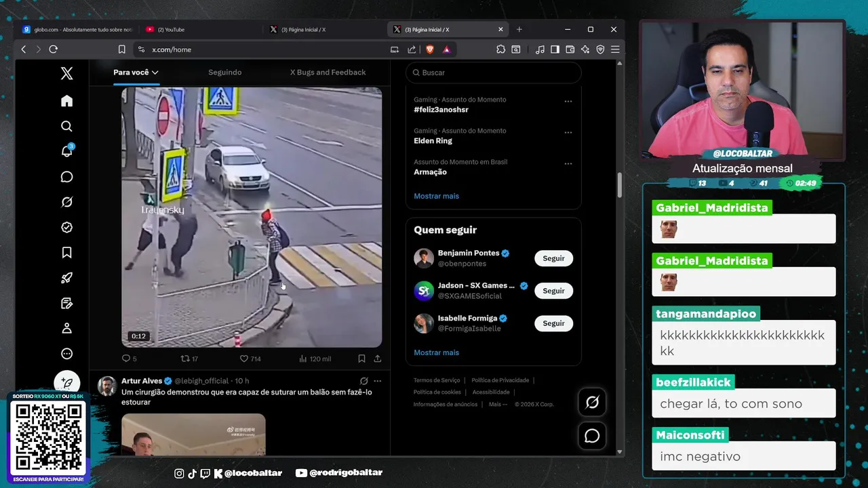Open Artur Alves profile name link

(x=142, y=381)
